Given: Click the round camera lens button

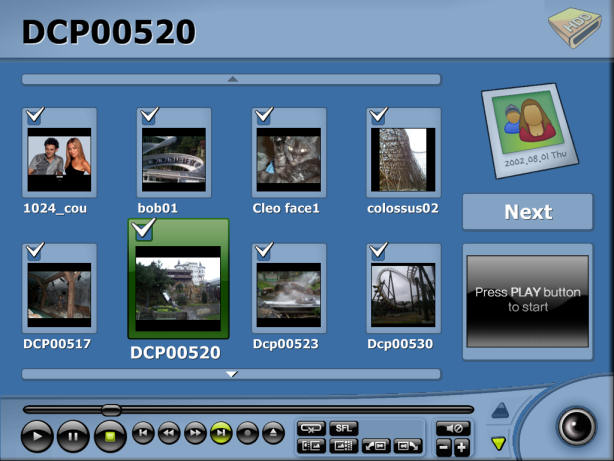Looking at the screenshot, I should click(576, 427).
